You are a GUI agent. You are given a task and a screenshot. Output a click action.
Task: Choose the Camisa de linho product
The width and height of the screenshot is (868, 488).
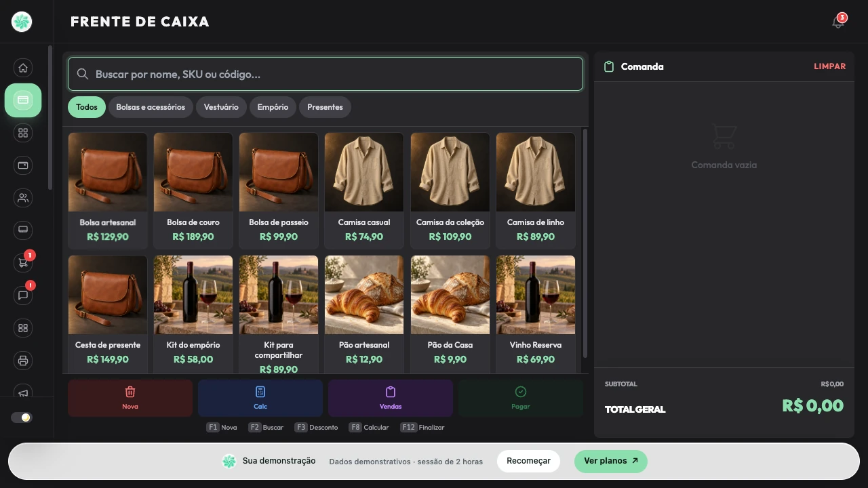[536, 190]
